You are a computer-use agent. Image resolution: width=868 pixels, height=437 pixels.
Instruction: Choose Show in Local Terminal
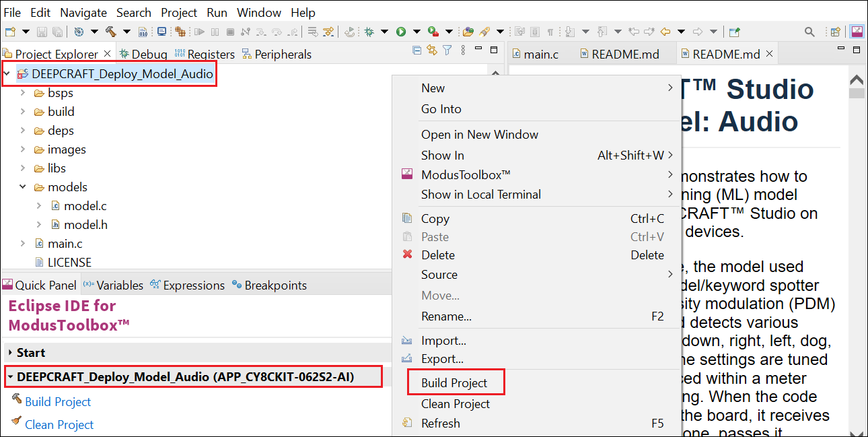[x=481, y=195]
